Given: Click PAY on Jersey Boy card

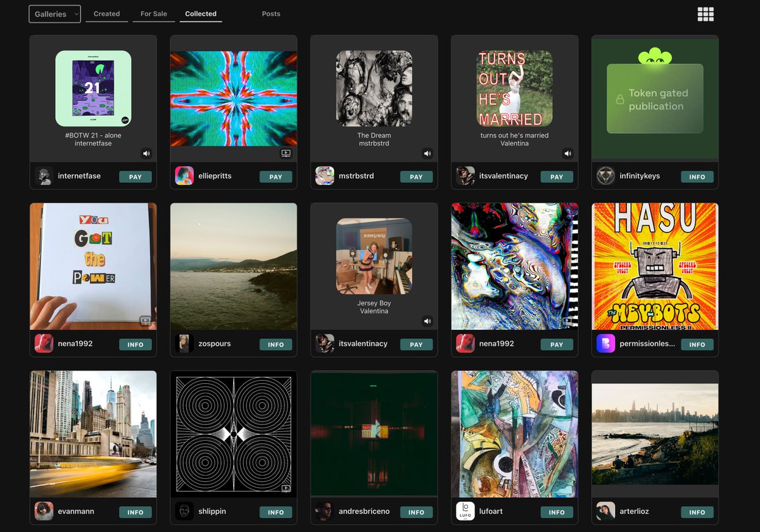Looking at the screenshot, I should point(417,345).
